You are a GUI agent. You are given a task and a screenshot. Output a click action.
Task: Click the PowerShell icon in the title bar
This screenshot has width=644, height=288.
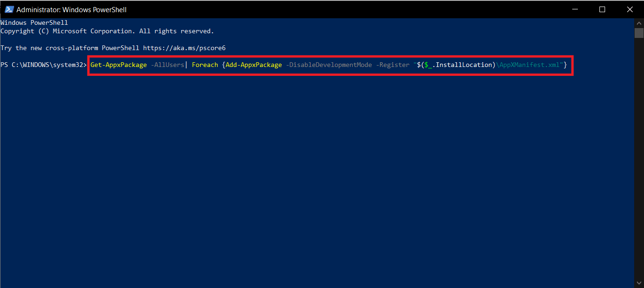[x=8, y=9]
